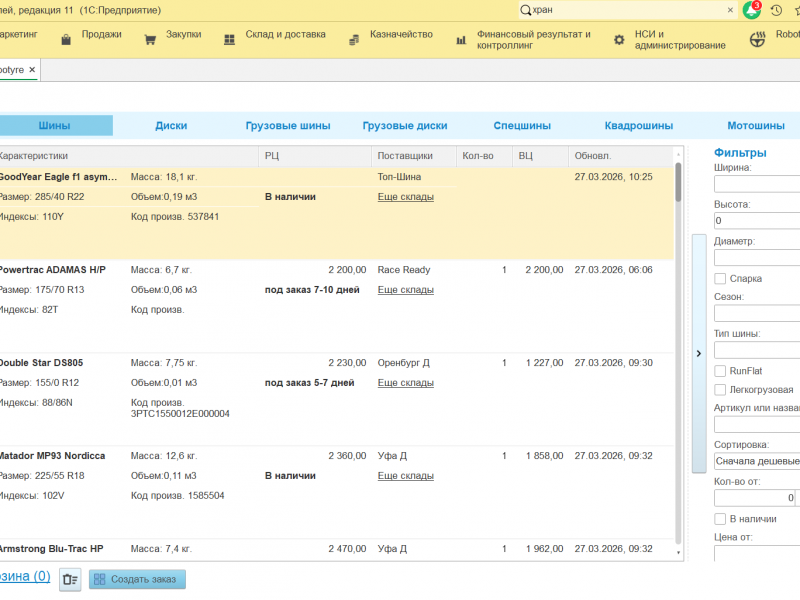Select the Powertrac ADAMAS H/P row
Screen dimensions: 800x600
[x=337, y=306]
